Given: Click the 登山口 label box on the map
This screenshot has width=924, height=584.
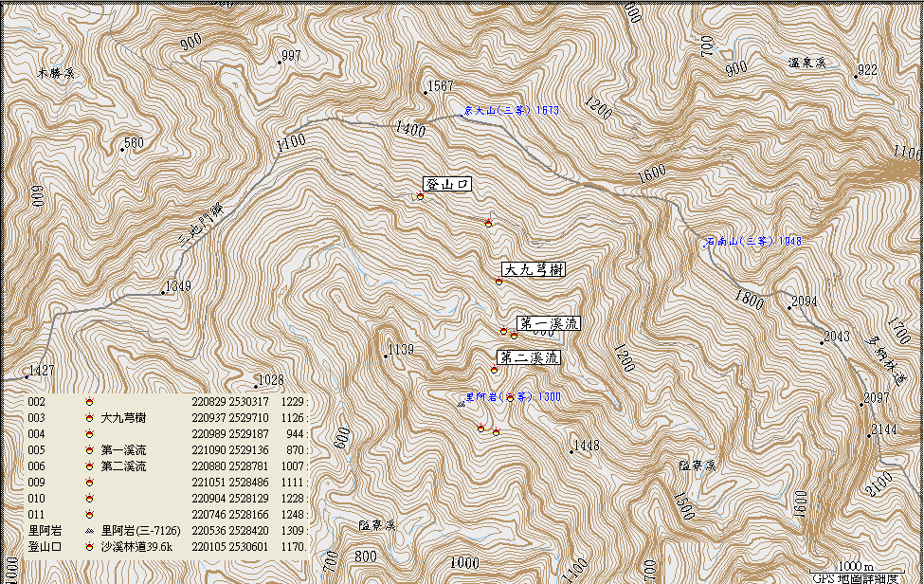Looking at the screenshot, I should 447,185.
